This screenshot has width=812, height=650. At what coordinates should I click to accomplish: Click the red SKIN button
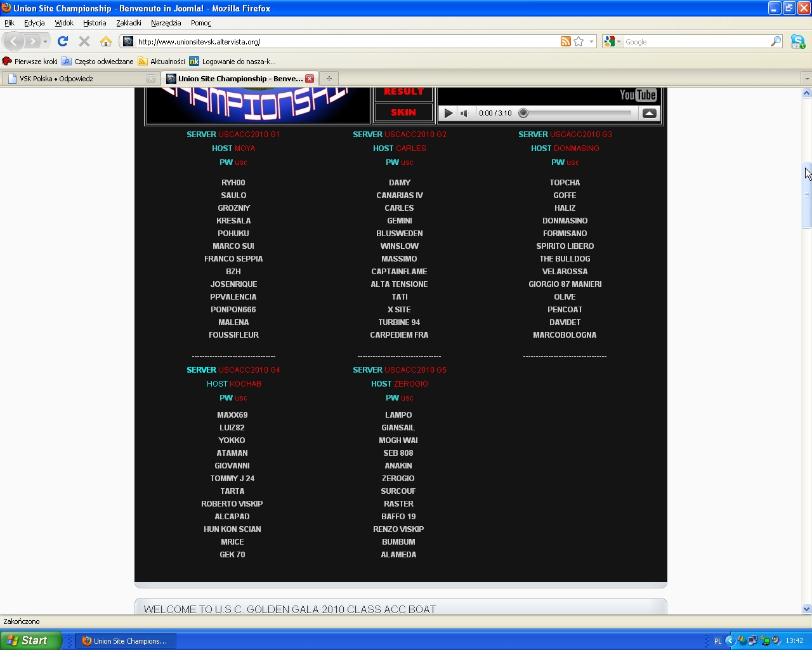click(x=403, y=112)
